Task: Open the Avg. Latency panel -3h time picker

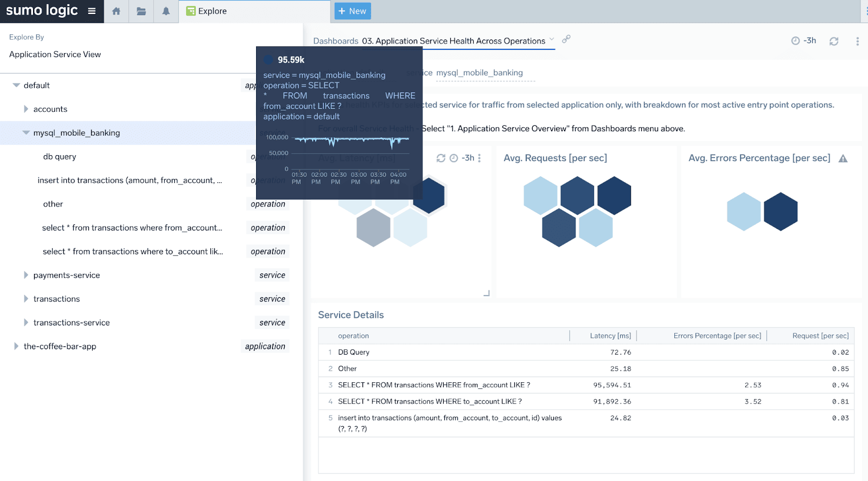Action: coord(462,158)
